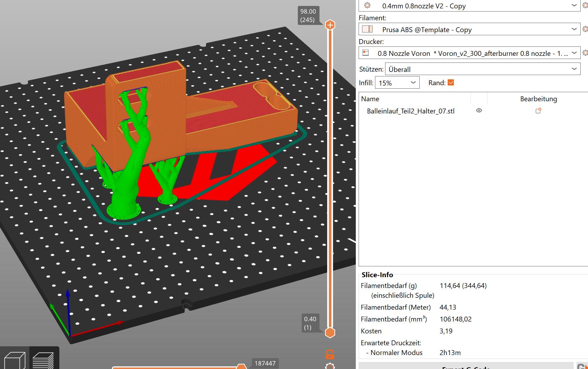
Task: Select the lower layer slider thumb at 0.40
Action: 330,332
